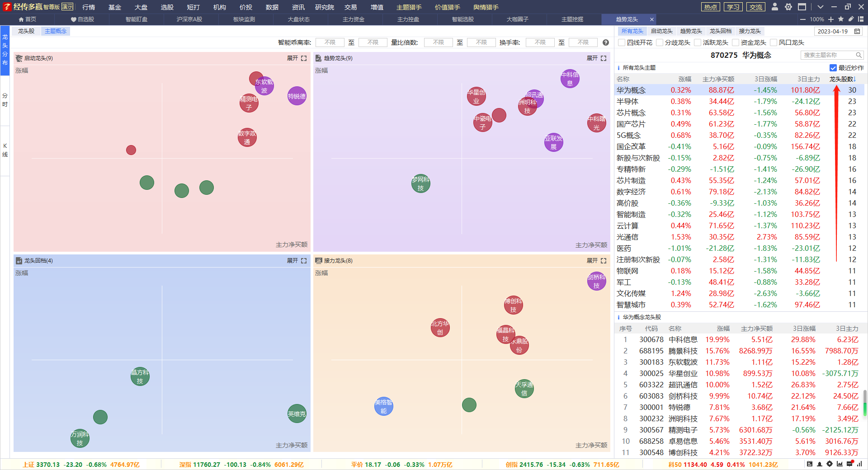Maximize the 趋势龙头 panel with fullscreen icon
Screen dimensions: 868x470
pyautogui.click(x=604, y=58)
